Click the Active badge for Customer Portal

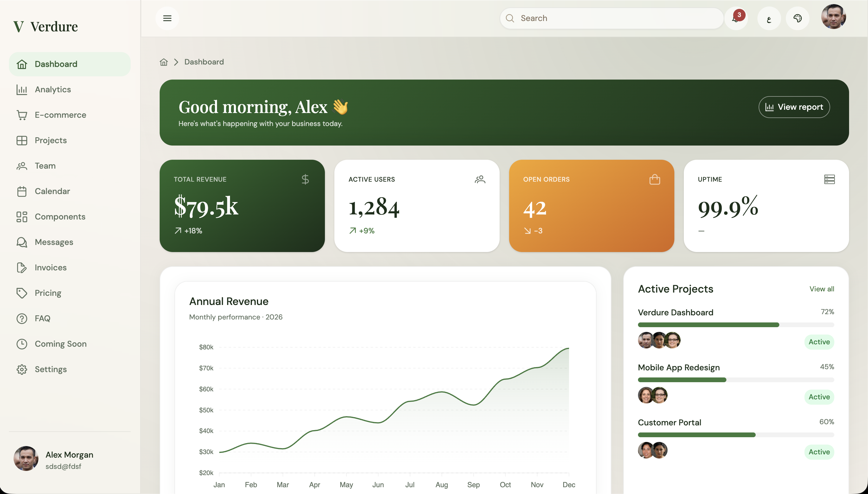coord(819,452)
